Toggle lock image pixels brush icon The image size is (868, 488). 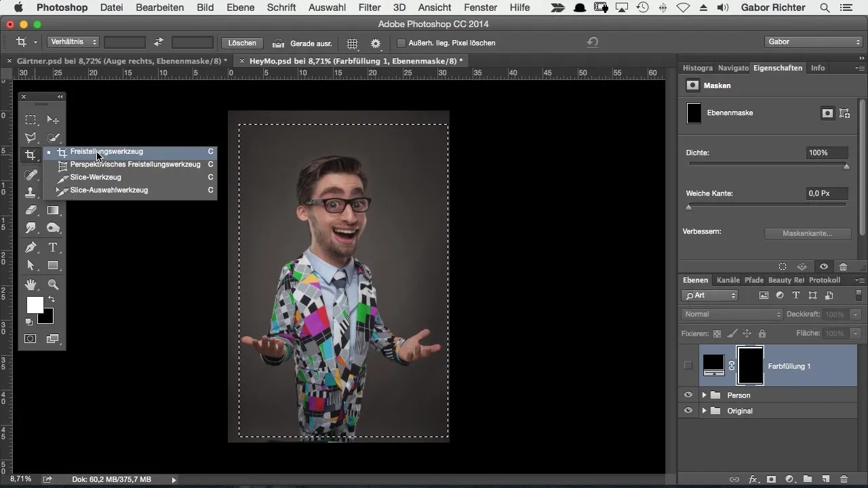click(x=732, y=333)
